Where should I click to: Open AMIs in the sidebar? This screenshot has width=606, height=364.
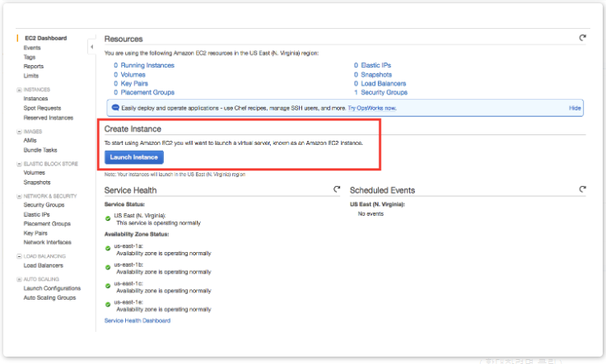click(x=30, y=140)
